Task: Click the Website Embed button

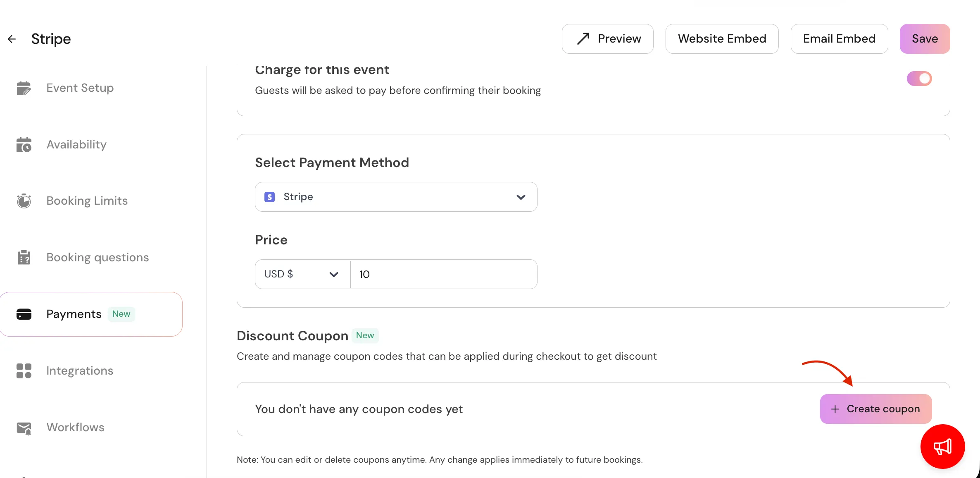Action: (722, 39)
